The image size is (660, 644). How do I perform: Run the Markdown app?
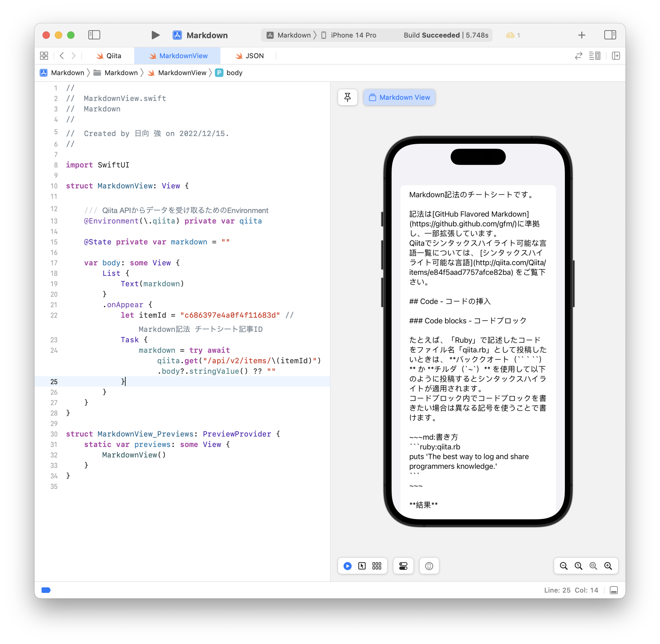pyautogui.click(x=156, y=35)
